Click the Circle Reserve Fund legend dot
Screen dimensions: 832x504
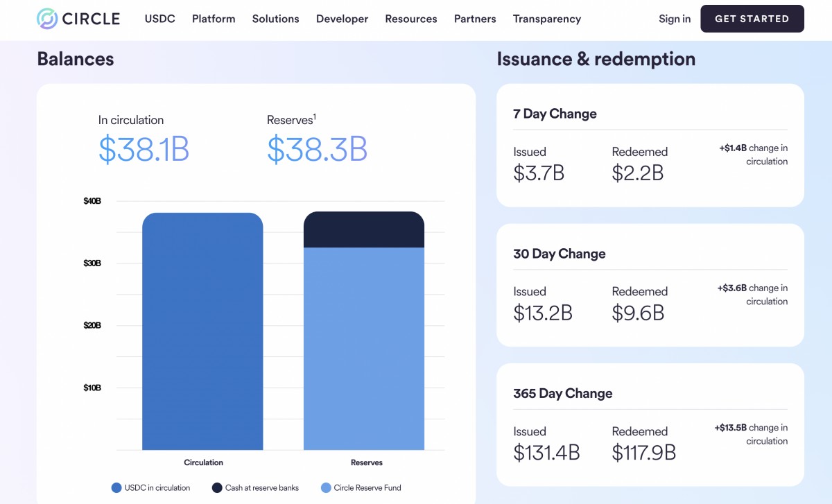pyautogui.click(x=326, y=488)
